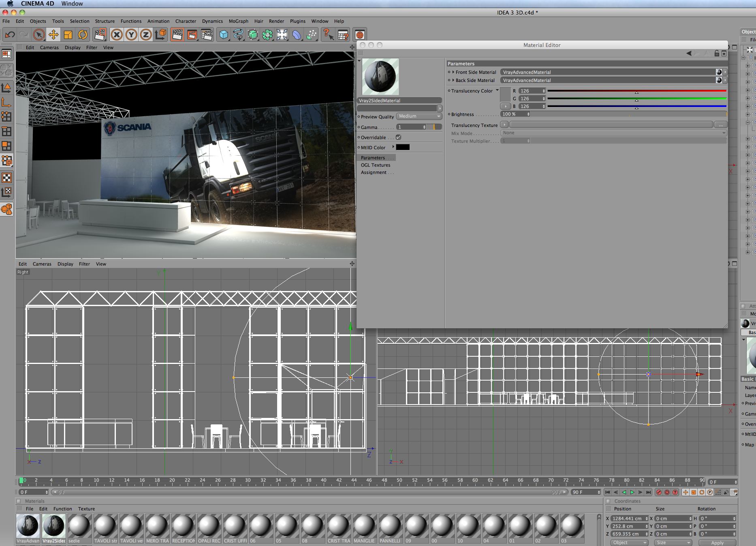
Task: Open the MoGraph menu
Action: pos(239,21)
